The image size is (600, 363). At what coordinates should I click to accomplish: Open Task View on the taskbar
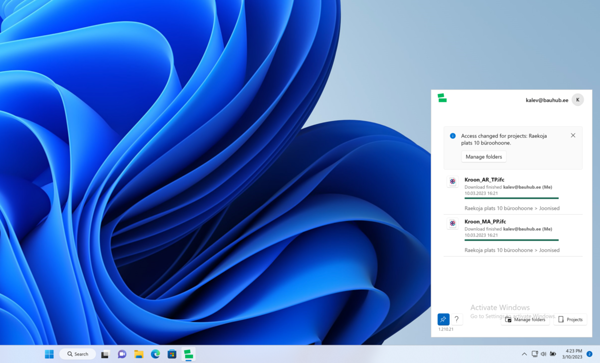click(105, 354)
